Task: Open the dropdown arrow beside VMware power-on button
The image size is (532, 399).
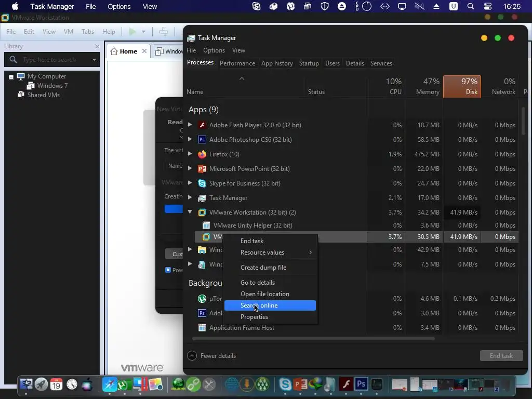Action: coord(143,32)
